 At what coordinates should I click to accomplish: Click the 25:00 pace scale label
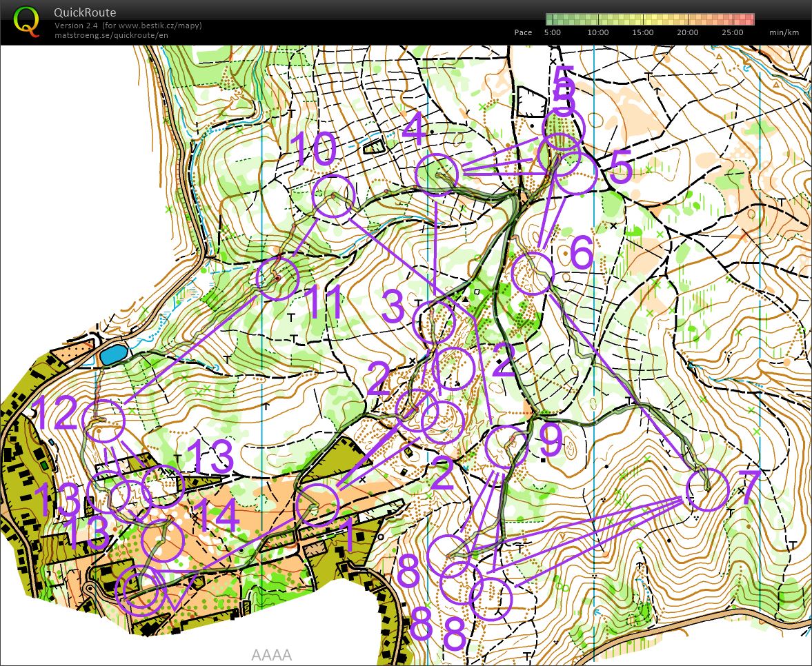coord(732,32)
